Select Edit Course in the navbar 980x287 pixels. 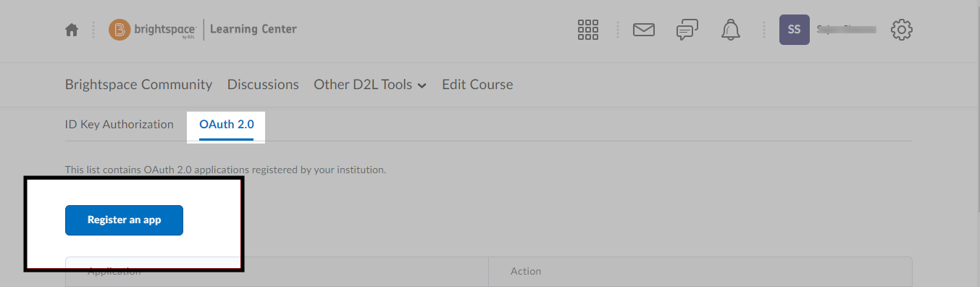click(477, 85)
